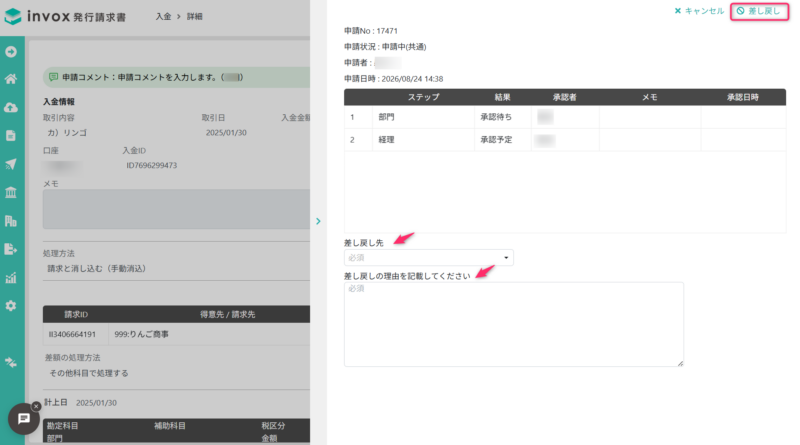Click the 勘定科目 column header
800x445 pixels.
tap(62, 426)
